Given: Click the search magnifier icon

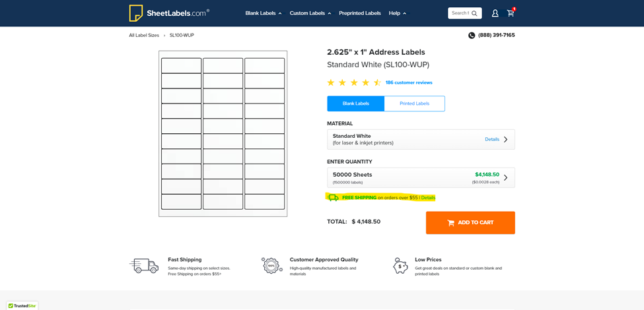Looking at the screenshot, I should (x=474, y=13).
